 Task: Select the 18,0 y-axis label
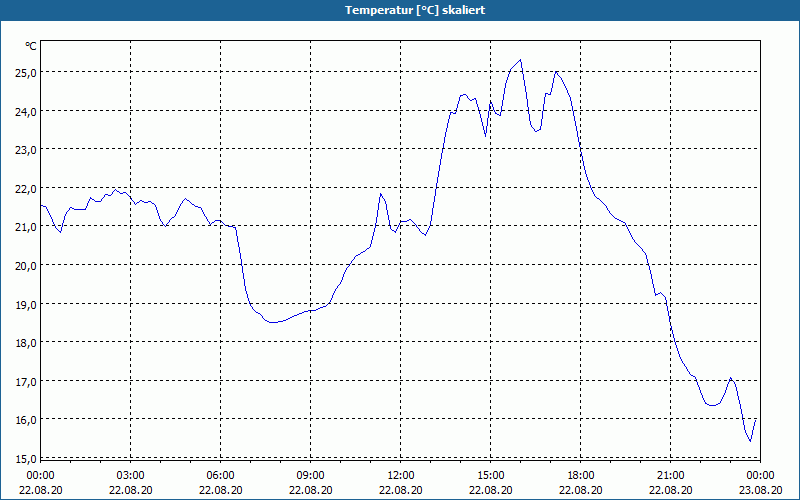click(x=26, y=343)
